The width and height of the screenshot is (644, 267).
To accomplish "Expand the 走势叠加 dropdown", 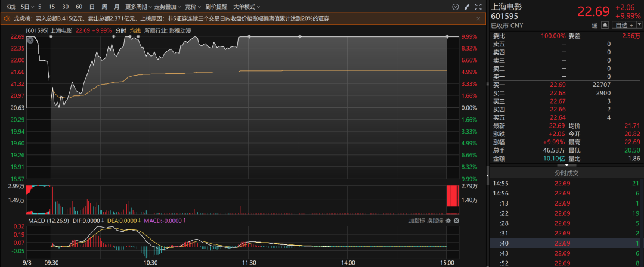I will [x=168, y=7].
